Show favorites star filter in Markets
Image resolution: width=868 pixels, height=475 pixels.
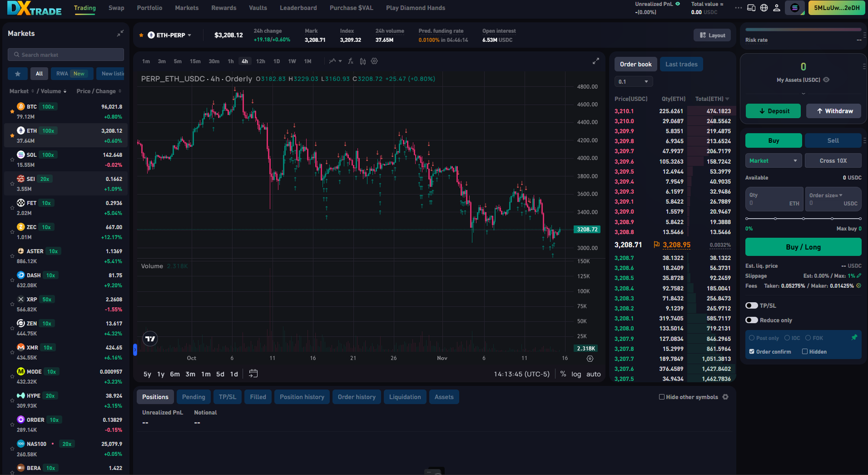18,74
